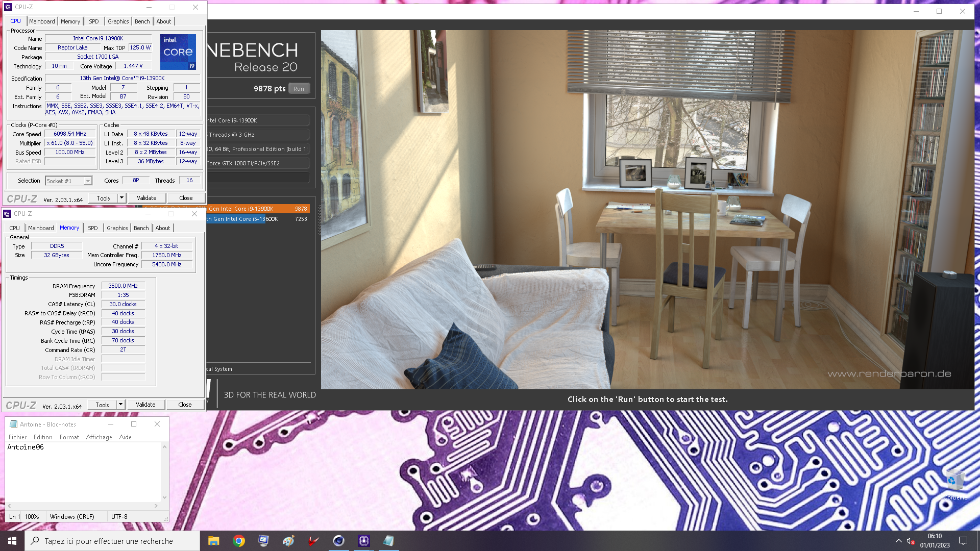Open the Affichage menu in Notepad
980x551 pixels.
[x=99, y=437]
